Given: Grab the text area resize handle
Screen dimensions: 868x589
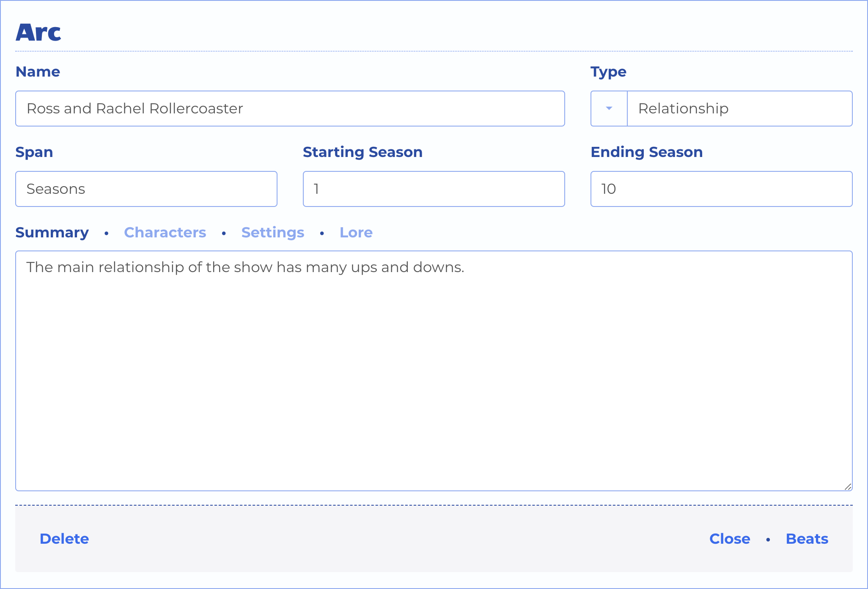Looking at the screenshot, I should (848, 487).
